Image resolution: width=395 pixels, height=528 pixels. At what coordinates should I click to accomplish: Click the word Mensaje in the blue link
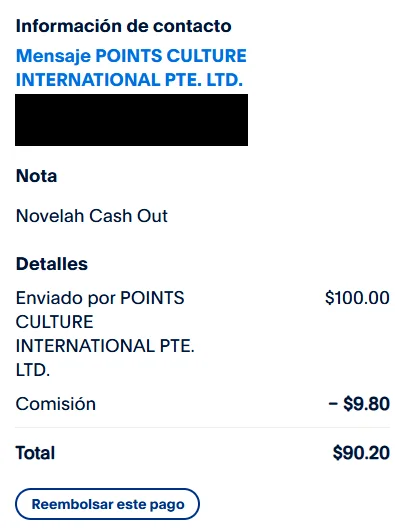[53, 56]
